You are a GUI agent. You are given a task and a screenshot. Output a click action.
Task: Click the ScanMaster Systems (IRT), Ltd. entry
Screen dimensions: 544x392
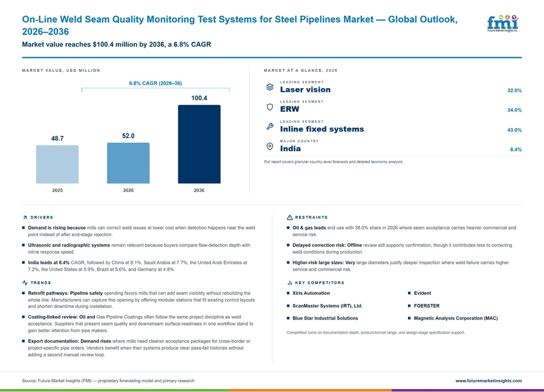(327, 306)
